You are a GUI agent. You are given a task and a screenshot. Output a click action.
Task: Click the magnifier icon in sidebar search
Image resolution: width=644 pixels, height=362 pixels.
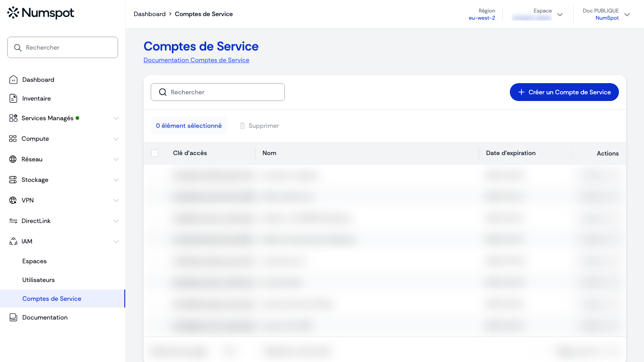(18, 47)
